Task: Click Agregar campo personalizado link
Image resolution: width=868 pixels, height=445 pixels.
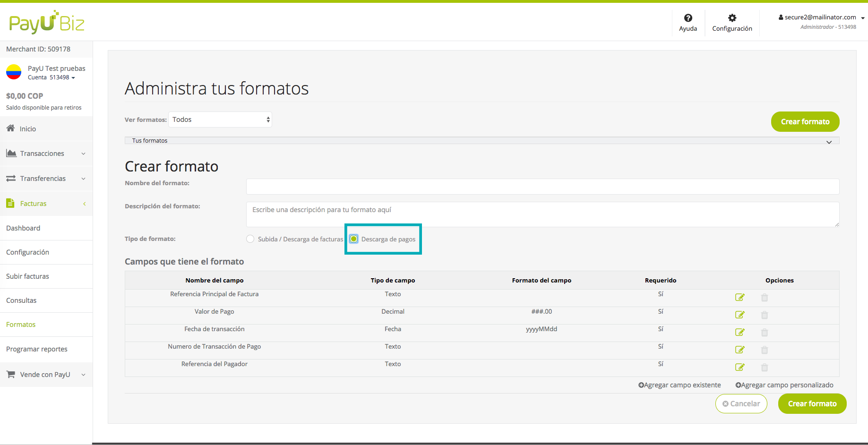Action: coord(784,385)
